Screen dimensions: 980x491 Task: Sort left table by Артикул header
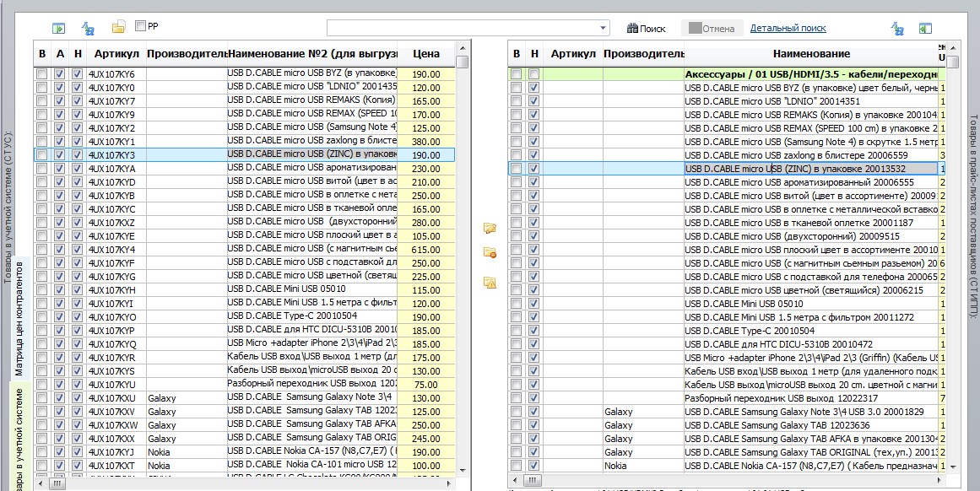point(116,54)
